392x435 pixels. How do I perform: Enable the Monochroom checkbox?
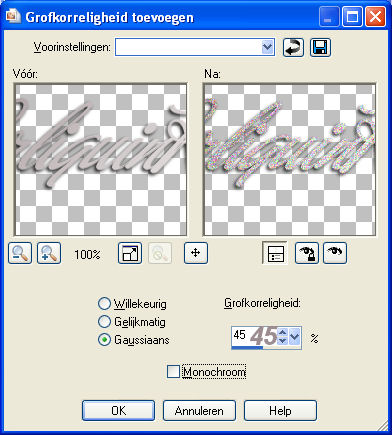(173, 372)
